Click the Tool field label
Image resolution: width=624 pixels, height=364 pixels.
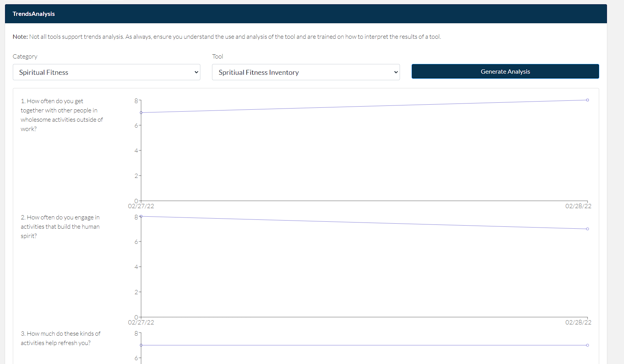coord(217,57)
